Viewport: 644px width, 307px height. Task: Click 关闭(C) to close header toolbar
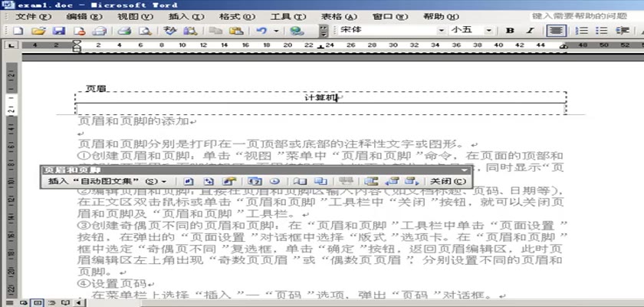pyautogui.click(x=447, y=182)
